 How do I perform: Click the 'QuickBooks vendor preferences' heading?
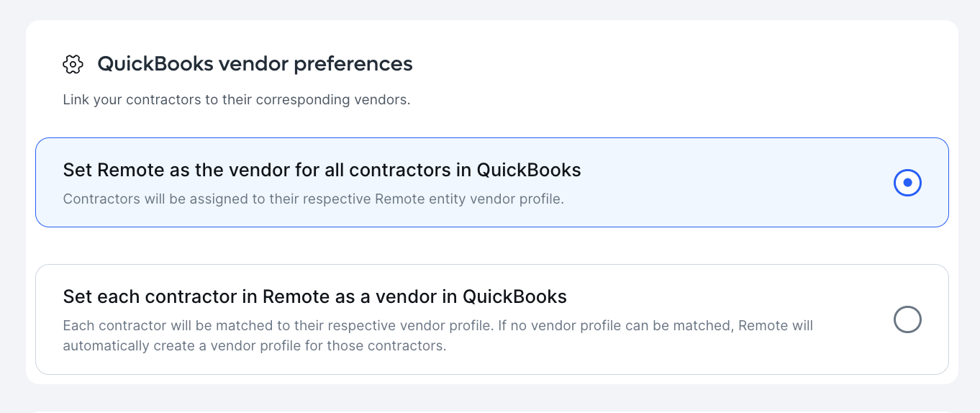(x=255, y=64)
